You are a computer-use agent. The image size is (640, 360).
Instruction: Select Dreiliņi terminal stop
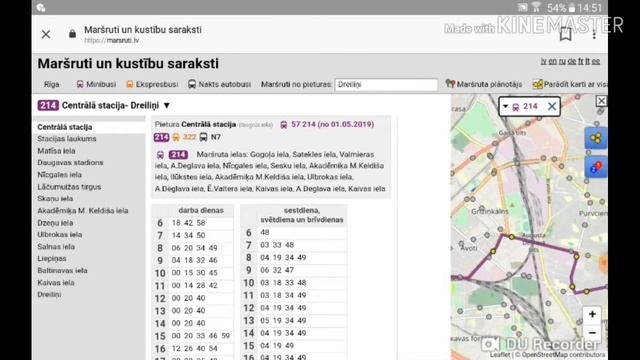click(x=49, y=294)
